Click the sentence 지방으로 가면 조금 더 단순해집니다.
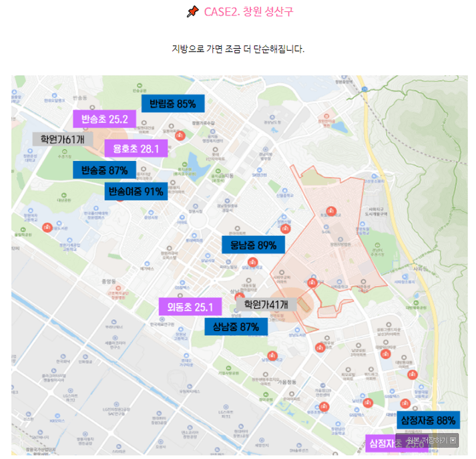The width and height of the screenshot is (476, 459). [238, 49]
